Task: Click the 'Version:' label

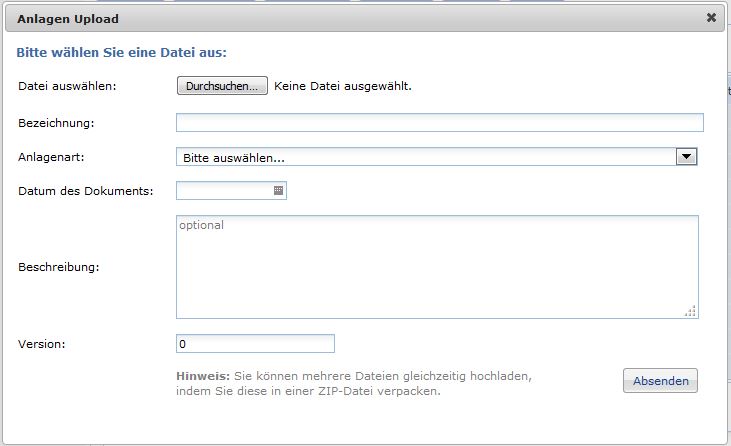Action: (x=41, y=344)
